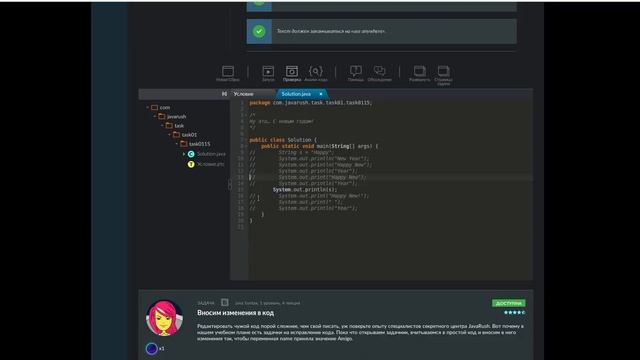Click the panel splitter handle beside file tree

coord(230,184)
